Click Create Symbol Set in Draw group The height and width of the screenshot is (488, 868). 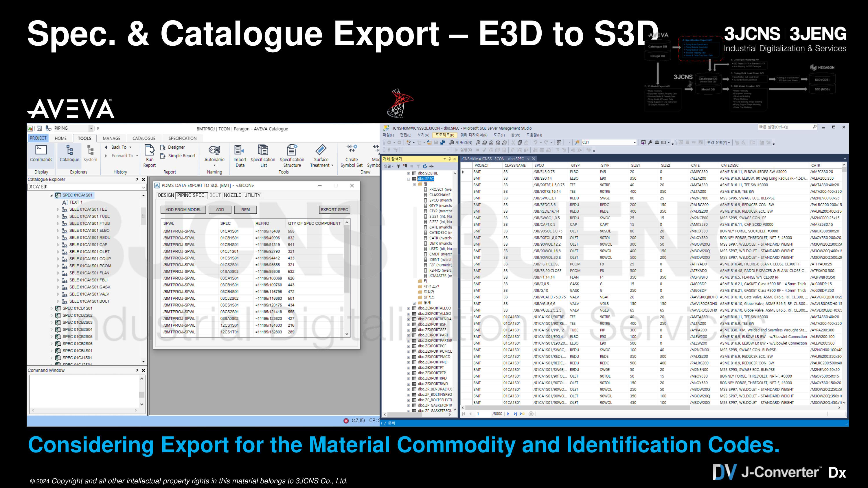(x=352, y=156)
